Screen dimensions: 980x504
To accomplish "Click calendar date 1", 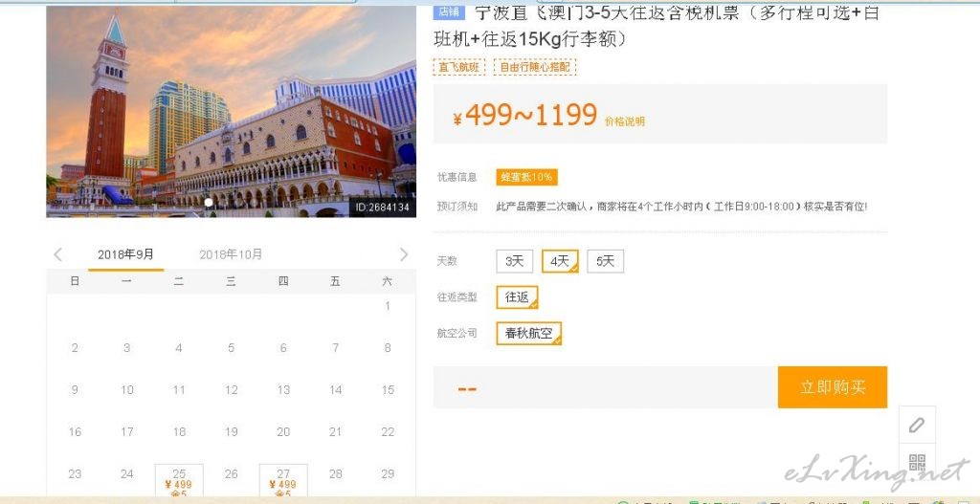I will (x=388, y=306).
